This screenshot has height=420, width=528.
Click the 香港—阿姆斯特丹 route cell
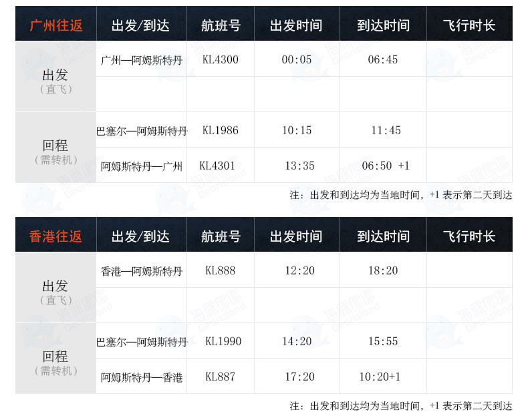(142, 271)
